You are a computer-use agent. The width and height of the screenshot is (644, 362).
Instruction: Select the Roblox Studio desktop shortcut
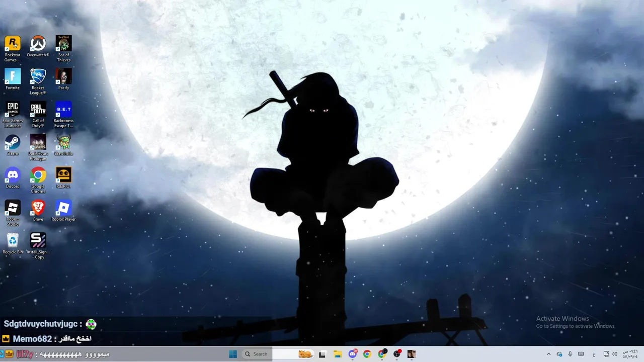(x=13, y=213)
